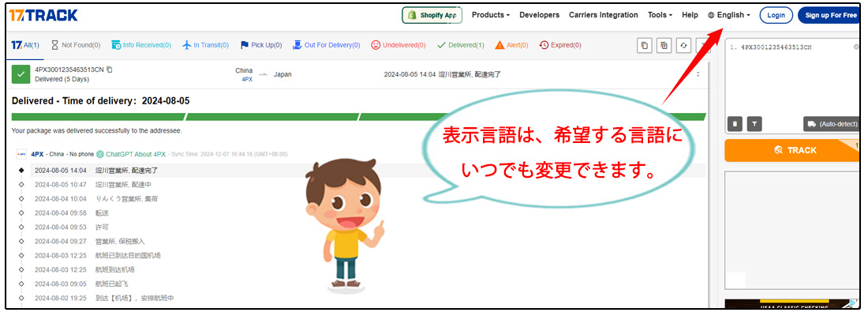Click the copy details icon in results toolbar

point(664,46)
